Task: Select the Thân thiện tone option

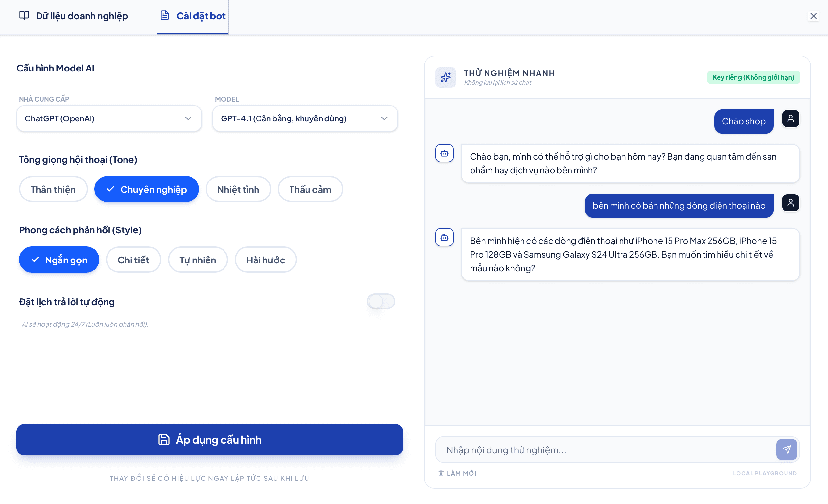Action: 53,189
